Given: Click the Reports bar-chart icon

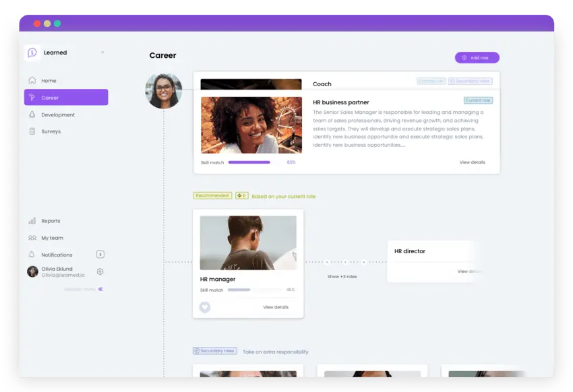Looking at the screenshot, I should pyautogui.click(x=31, y=220).
